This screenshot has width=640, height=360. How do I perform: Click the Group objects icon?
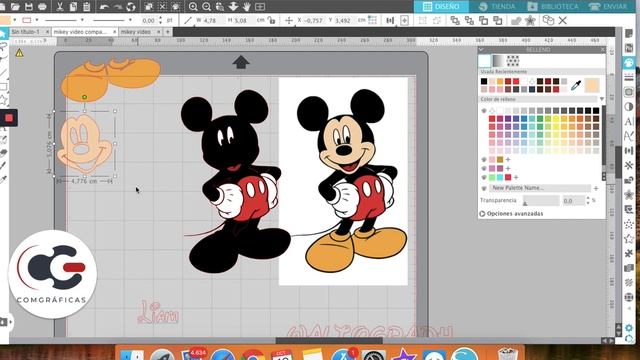coord(422,20)
